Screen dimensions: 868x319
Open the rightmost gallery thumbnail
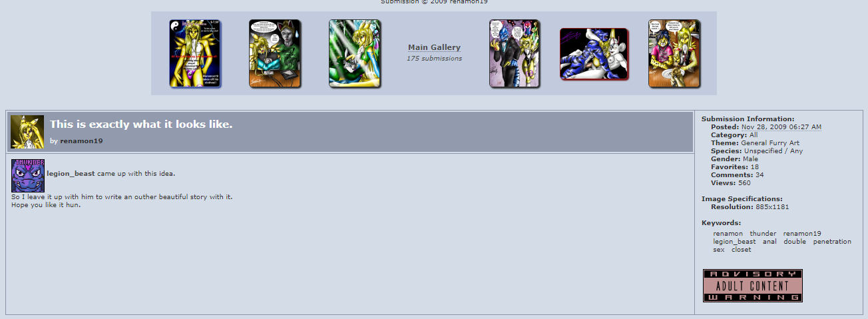pyautogui.click(x=674, y=53)
